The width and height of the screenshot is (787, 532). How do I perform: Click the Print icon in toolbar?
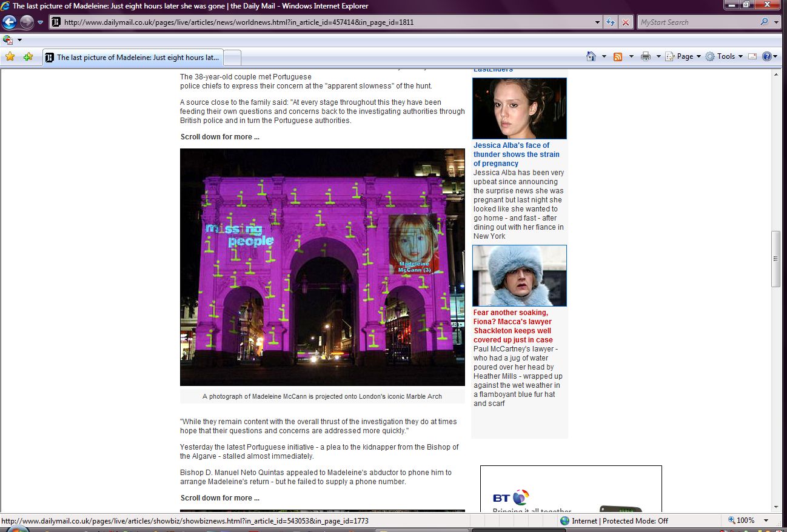[646, 56]
